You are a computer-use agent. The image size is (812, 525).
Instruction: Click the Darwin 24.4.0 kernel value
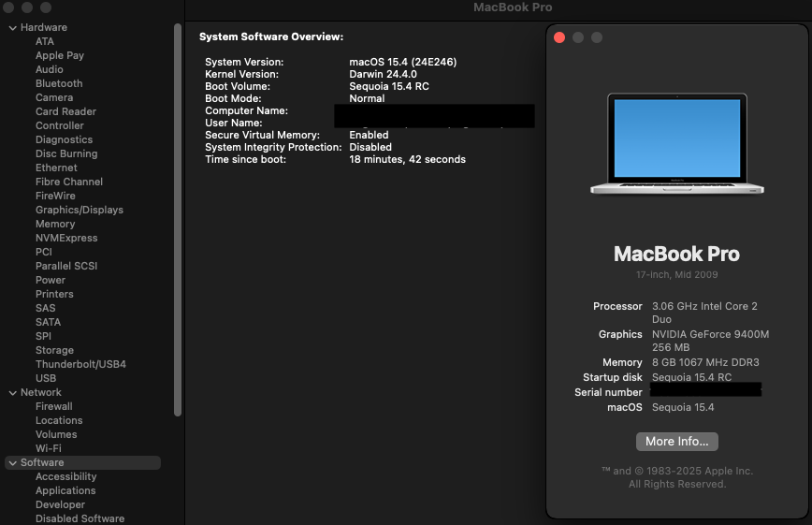[x=383, y=74]
